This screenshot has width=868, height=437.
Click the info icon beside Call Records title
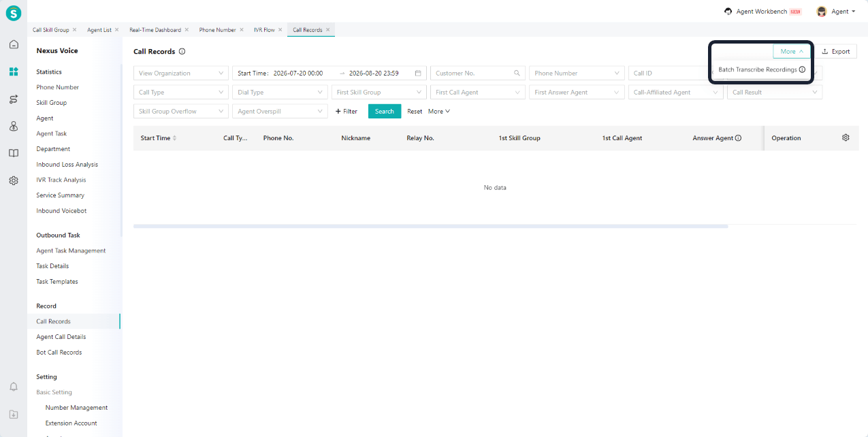(x=182, y=52)
